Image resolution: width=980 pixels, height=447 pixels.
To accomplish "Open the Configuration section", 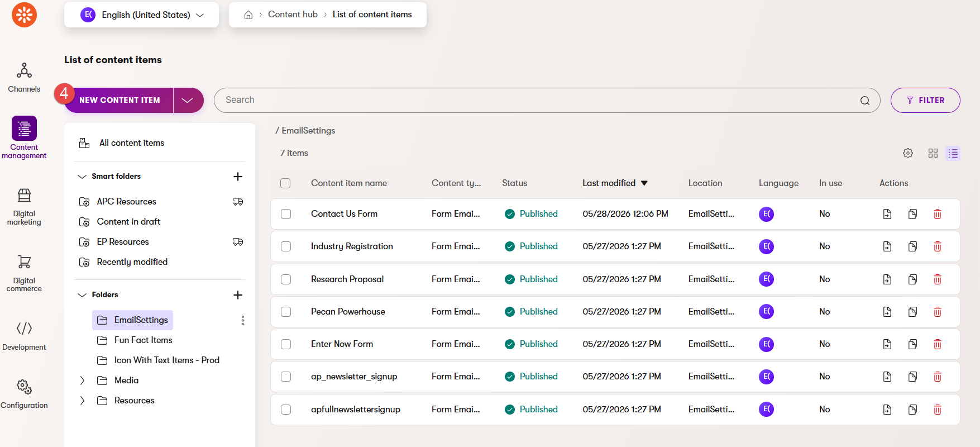I will pos(24,394).
